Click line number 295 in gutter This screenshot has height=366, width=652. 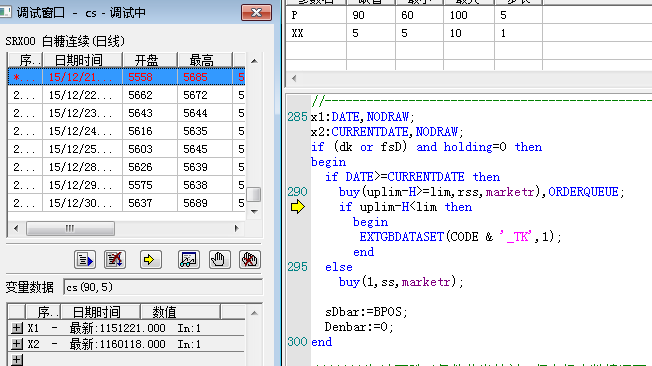click(297, 267)
